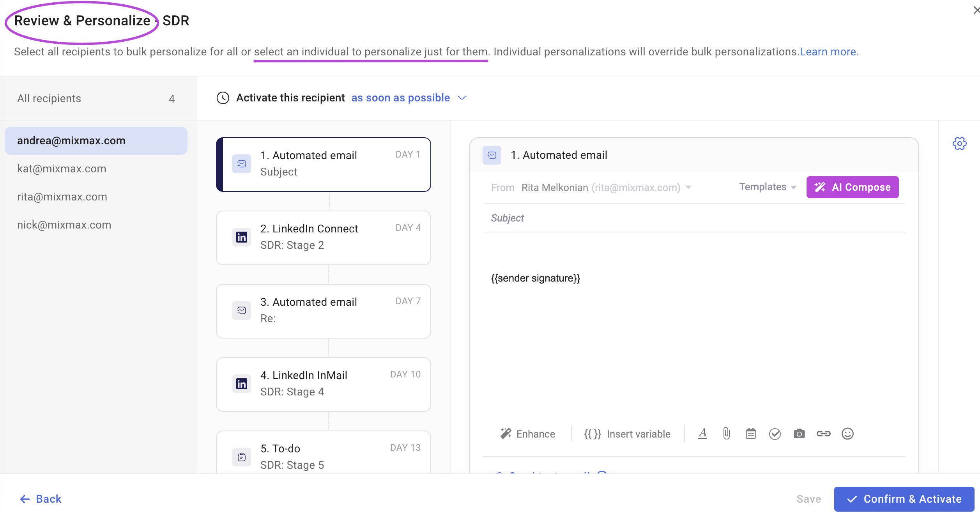Click the Enhance icon in toolbar
The height and width of the screenshot is (521, 980).
tap(506, 434)
